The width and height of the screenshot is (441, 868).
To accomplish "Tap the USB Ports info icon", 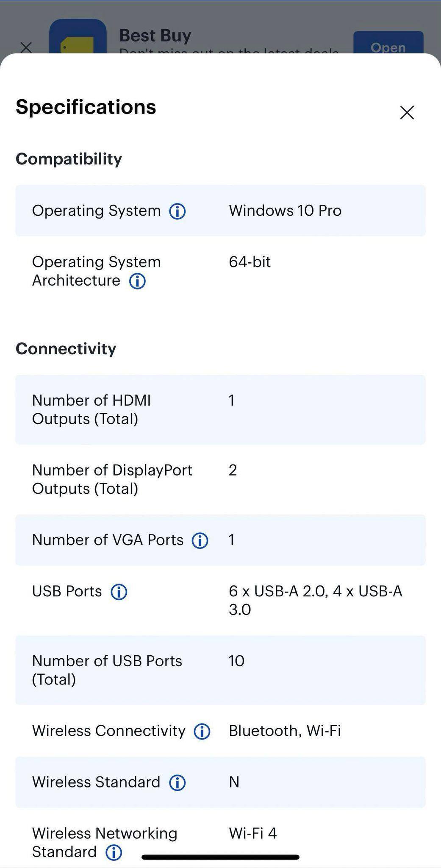I will pyautogui.click(x=119, y=591).
